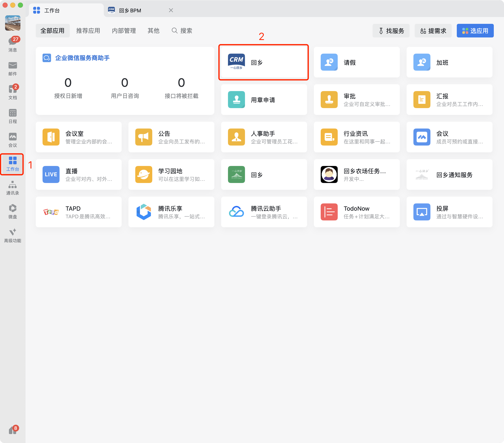Open the 学习园地 learning app

point(171,174)
